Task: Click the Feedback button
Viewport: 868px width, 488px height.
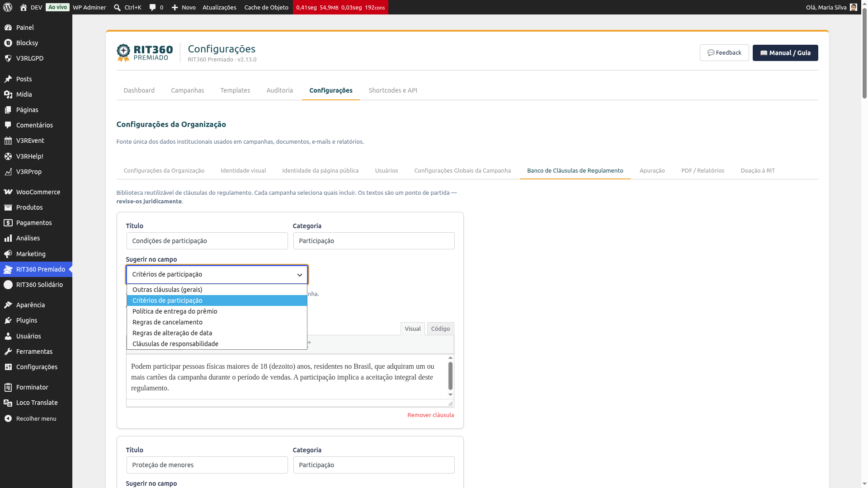Action: tap(724, 53)
